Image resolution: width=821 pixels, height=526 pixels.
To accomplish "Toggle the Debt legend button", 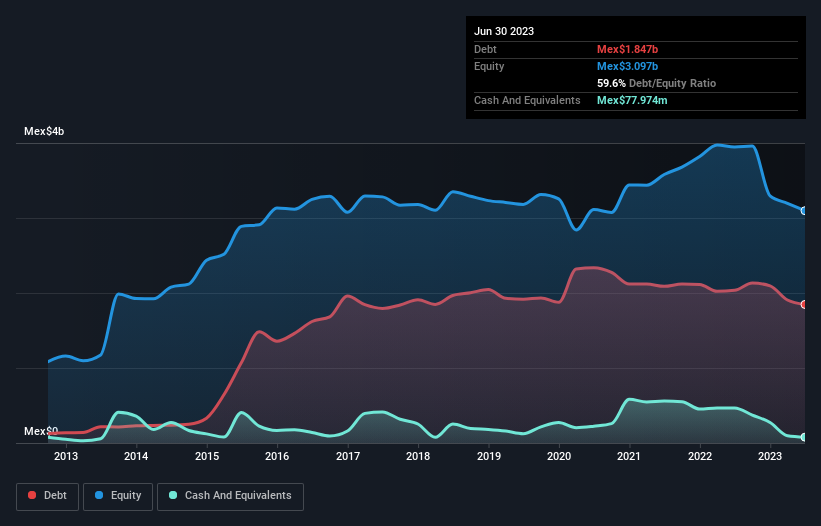I will [47, 496].
